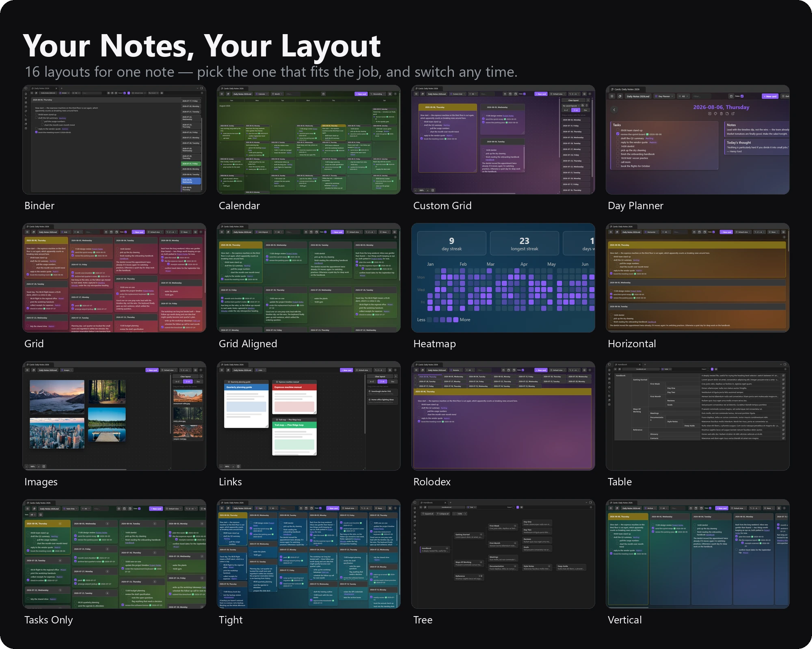Screen dimensions: 812x649
Task: Click calendar icon in Day Planner toolbar
Action: [x=731, y=96]
